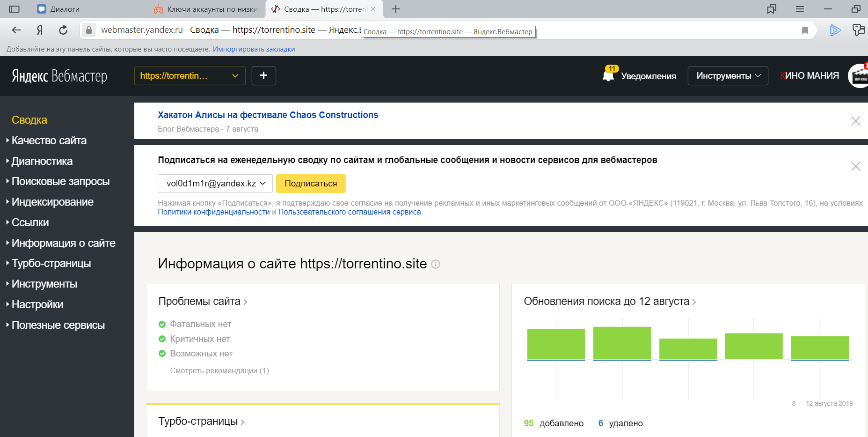Click the КИНО МАНИЯ account name

pyautogui.click(x=810, y=76)
